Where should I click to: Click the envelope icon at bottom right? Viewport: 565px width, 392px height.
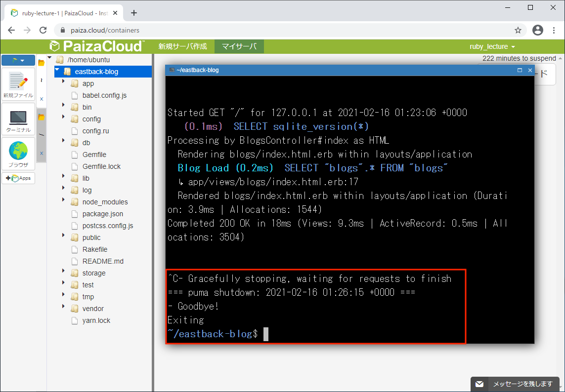479,384
